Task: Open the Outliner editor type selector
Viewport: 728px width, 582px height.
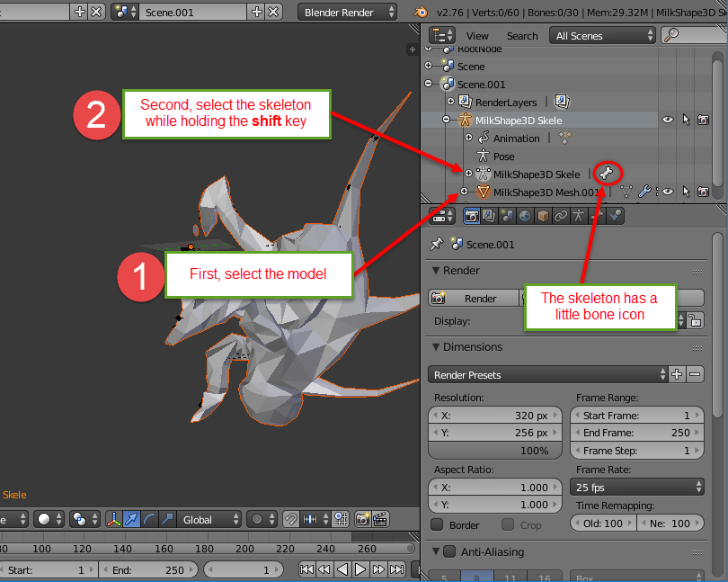Action: (441, 36)
